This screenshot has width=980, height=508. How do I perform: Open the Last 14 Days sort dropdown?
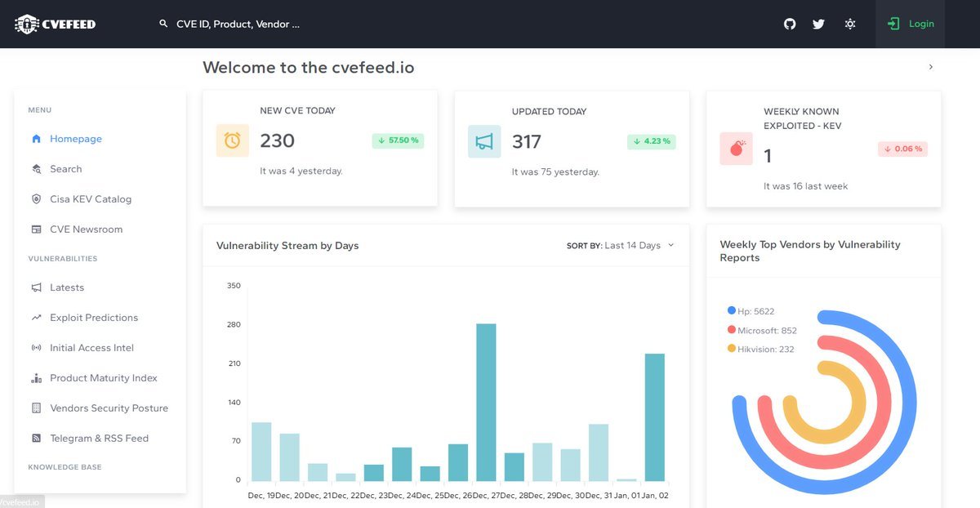(621, 246)
